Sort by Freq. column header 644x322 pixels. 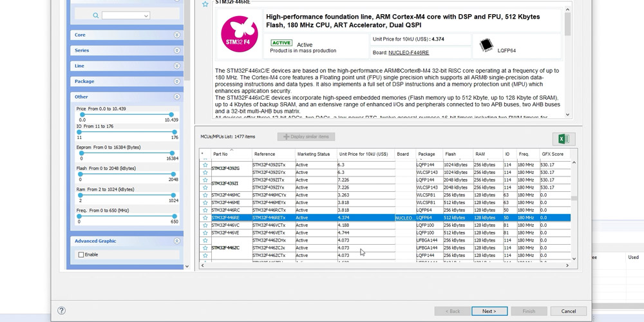pos(528,154)
